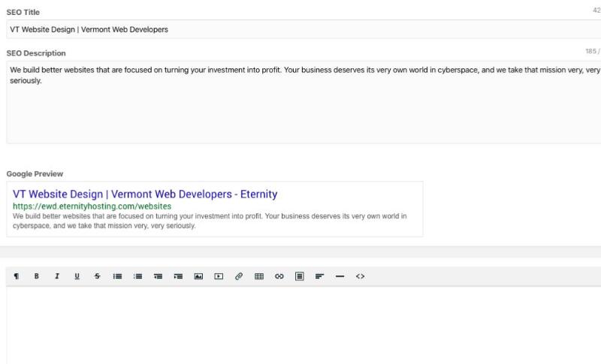Insert a horizontal rule line
This screenshot has width=601, height=364.
[x=340, y=276]
